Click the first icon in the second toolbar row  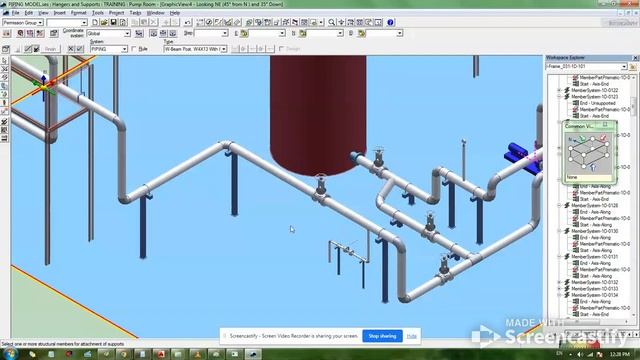pyautogui.click(x=7, y=33)
